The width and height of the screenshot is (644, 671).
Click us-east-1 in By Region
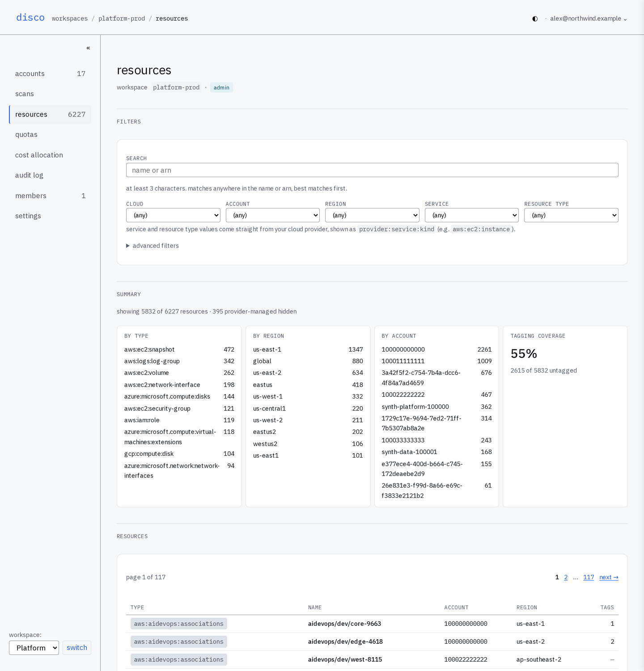267,349
